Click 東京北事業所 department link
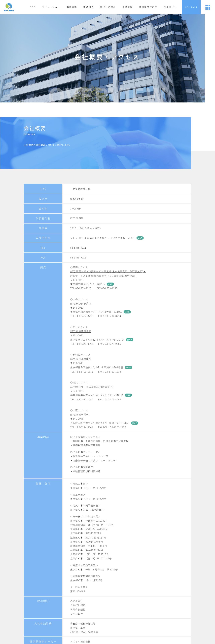Viewport: 215px width, 644px height. pyautogui.click(x=81, y=359)
